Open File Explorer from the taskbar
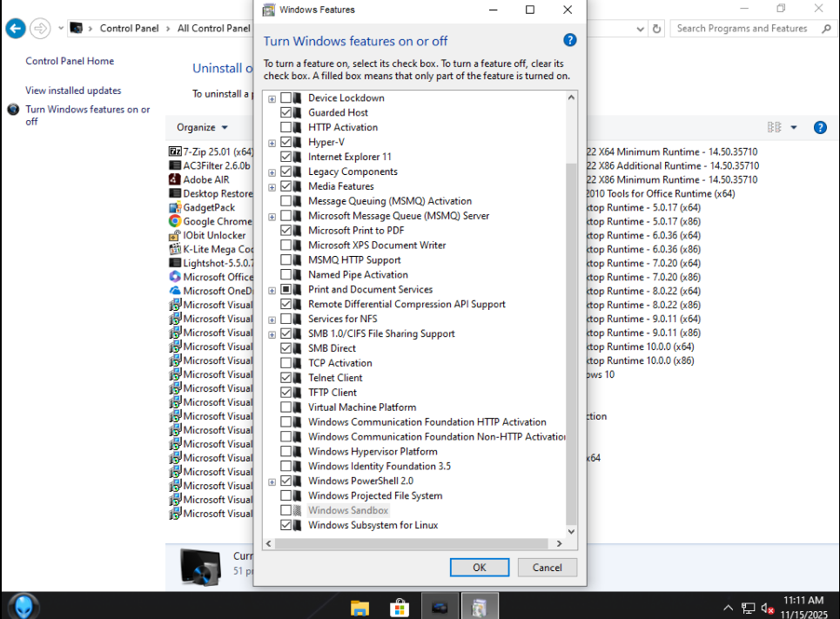Viewport: 840px width, 619px height. [360, 608]
